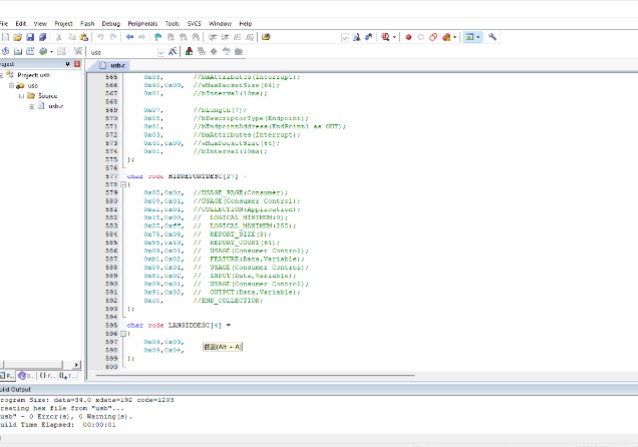Click the Download to flash icon
The height and width of the screenshot is (447, 638).
78,51
